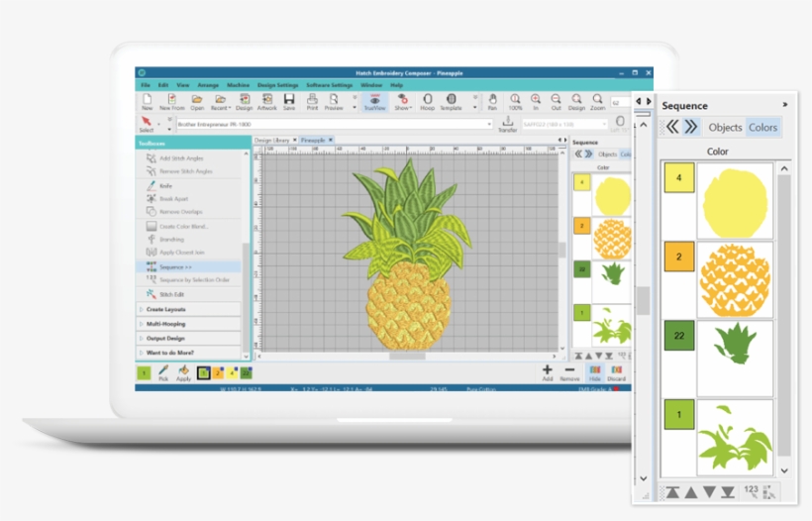Click orange pineapple body thumbnail in enlarged panel
The image size is (812, 521).
point(735,280)
